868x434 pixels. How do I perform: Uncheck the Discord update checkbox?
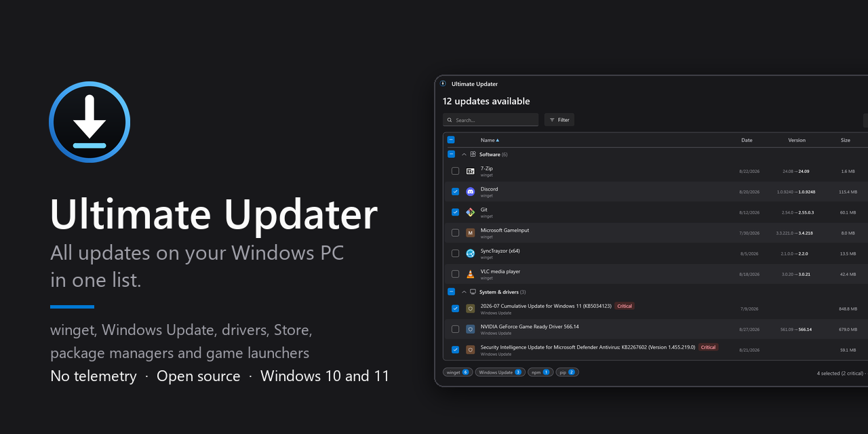coord(456,192)
